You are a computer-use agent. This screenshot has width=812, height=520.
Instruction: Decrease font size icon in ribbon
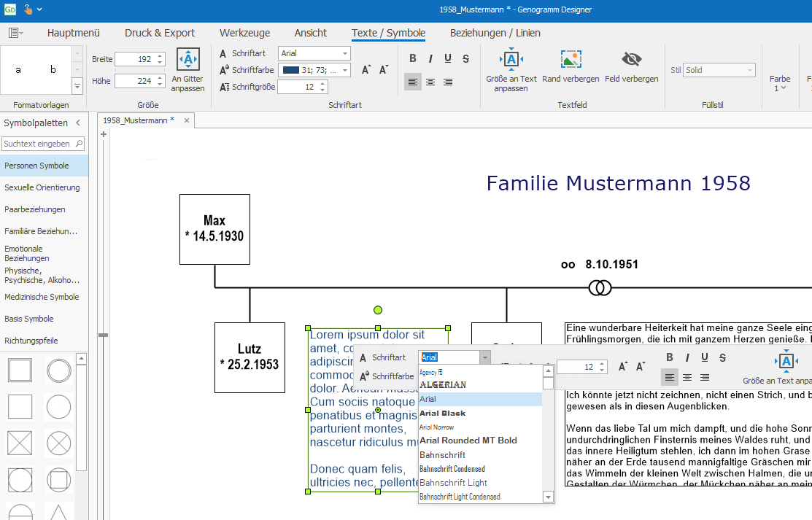pyautogui.click(x=384, y=70)
